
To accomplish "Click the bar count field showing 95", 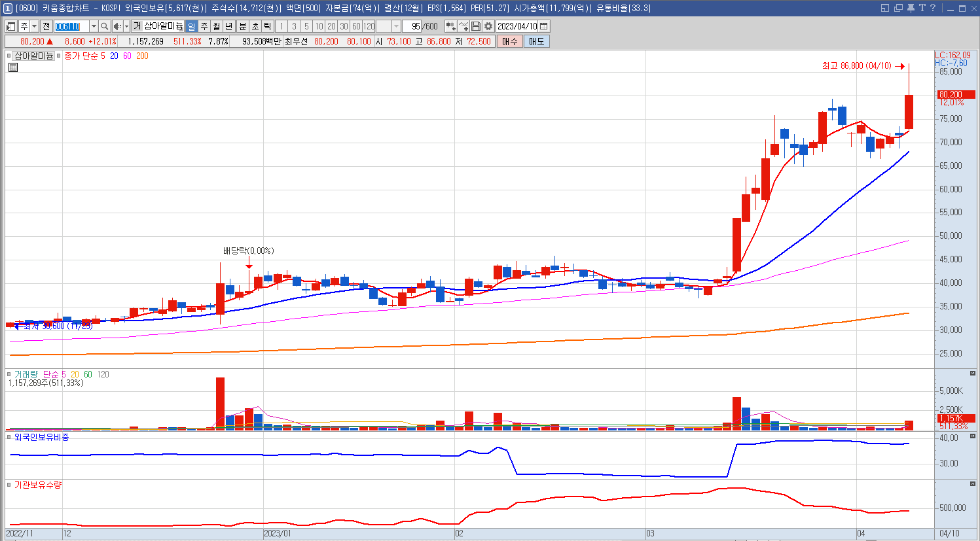I will point(411,26).
